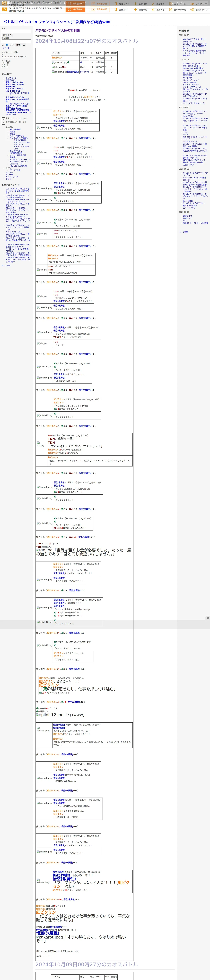Open 変幻自在リクエスト受付 submenu link

tap(19, 104)
